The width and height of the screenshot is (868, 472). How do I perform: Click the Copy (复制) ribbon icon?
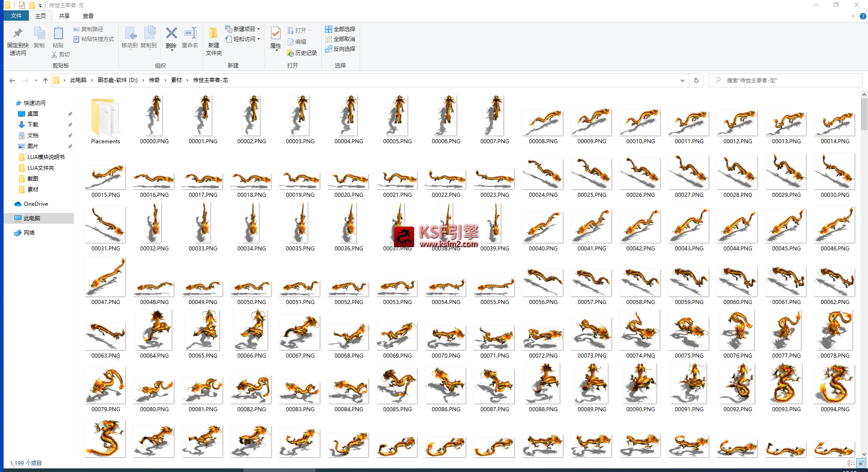(39, 34)
